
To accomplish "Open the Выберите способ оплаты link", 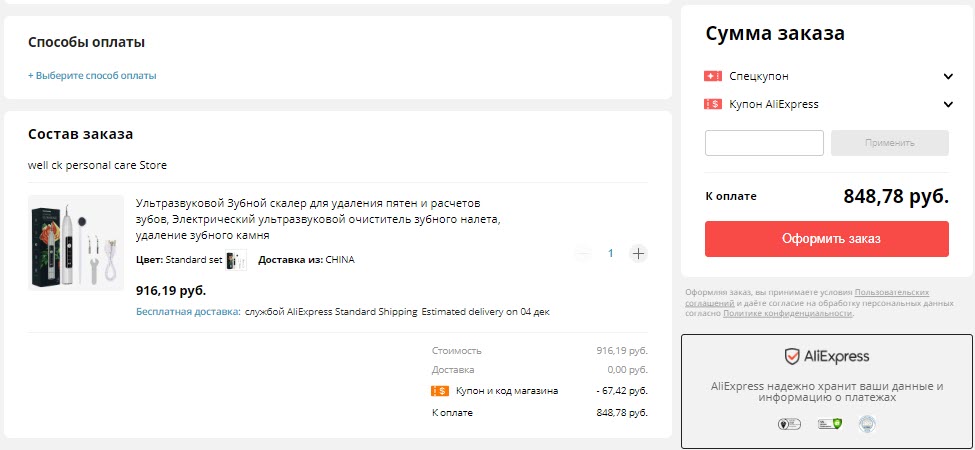I will click(93, 75).
